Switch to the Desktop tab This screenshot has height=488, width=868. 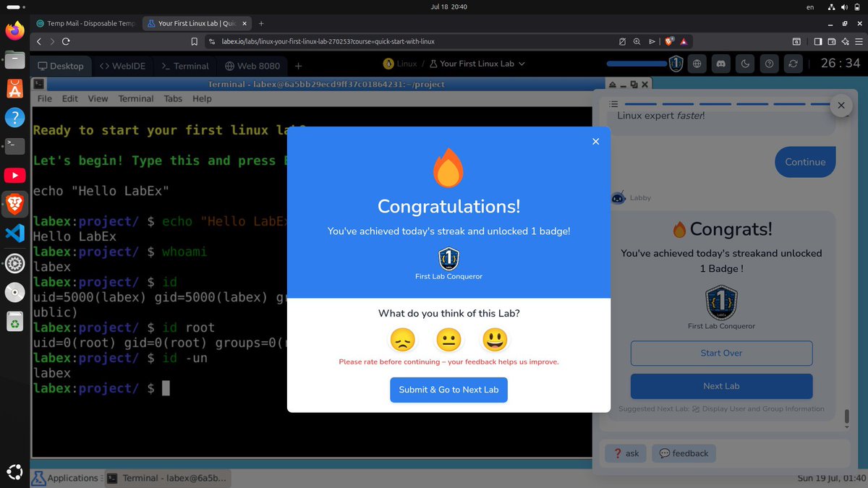[x=61, y=66]
